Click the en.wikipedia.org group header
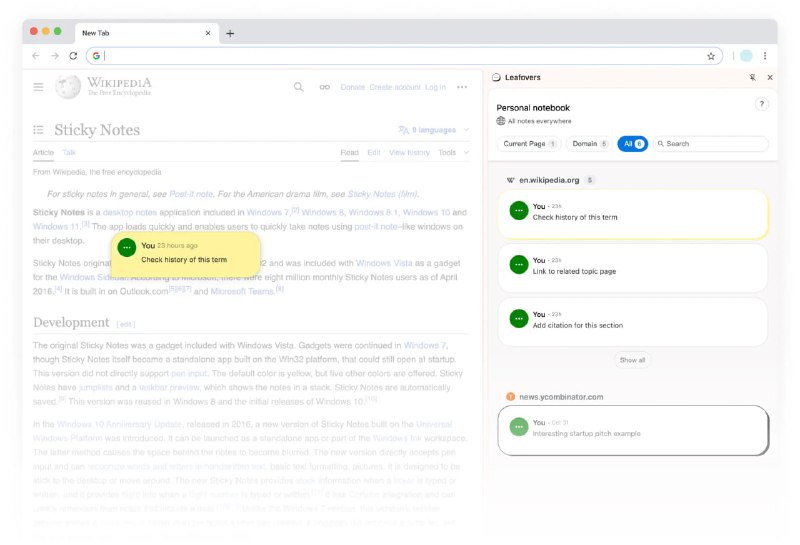 550,180
